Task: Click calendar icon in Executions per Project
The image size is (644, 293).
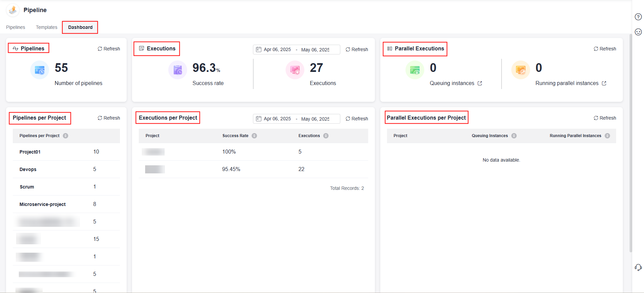Action: click(259, 119)
